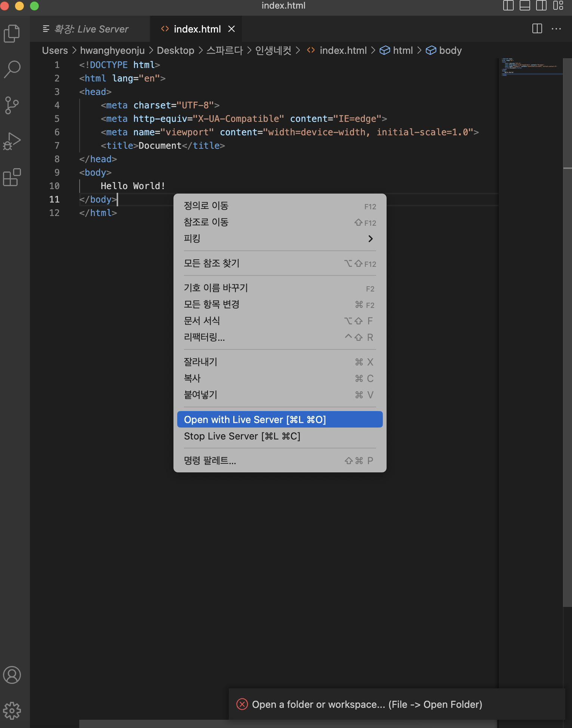Image resolution: width=572 pixels, height=728 pixels.
Task: Toggle secondary sidebar layout icon
Action: click(x=541, y=6)
